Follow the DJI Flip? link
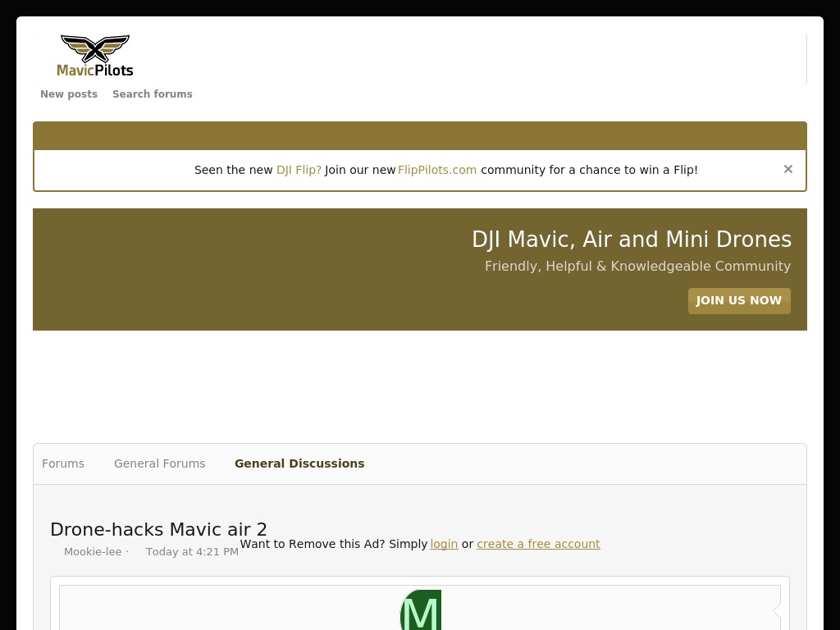Image resolution: width=840 pixels, height=630 pixels. click(299, 170)
